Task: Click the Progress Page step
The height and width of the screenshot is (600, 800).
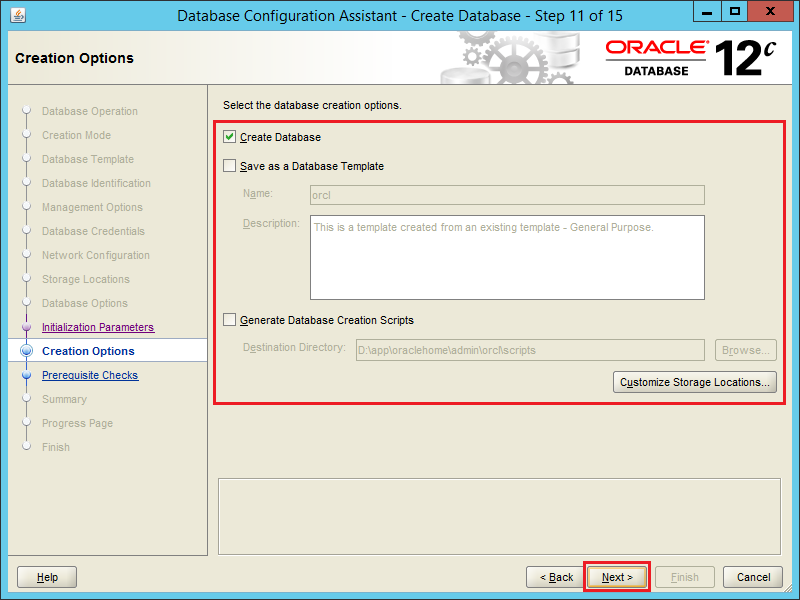Action: point(78,423)
